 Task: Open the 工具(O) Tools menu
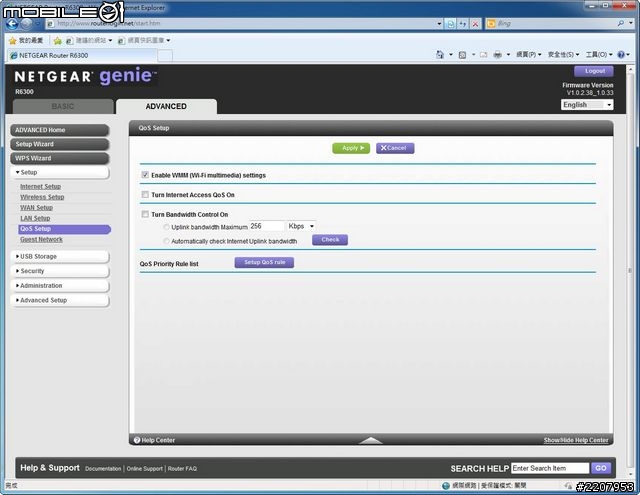point(599,54)
